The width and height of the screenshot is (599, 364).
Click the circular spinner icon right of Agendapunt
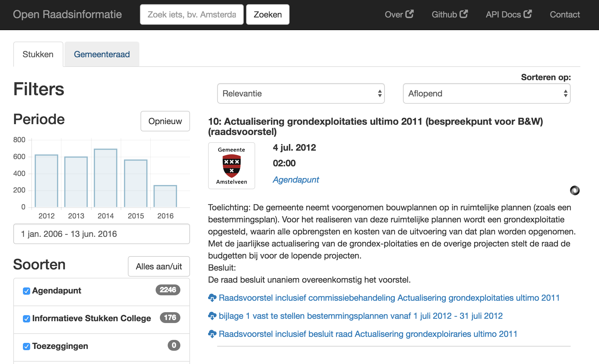(575, 190)
